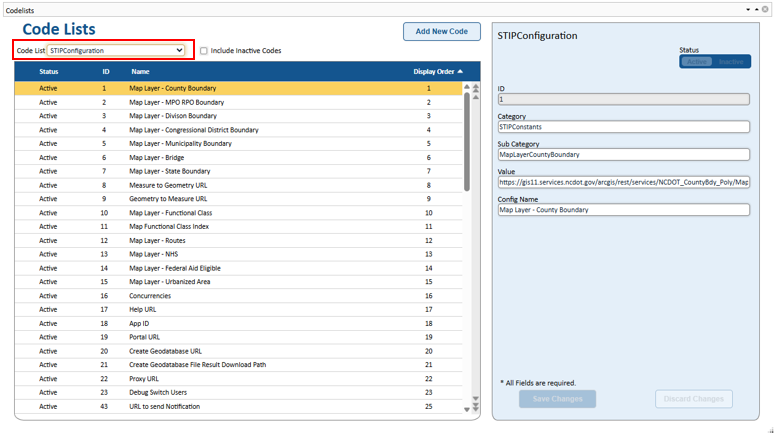Select row Map Layer - Municipality Boundary
This screenshot has height=434, width=774.
pos(238,144)
